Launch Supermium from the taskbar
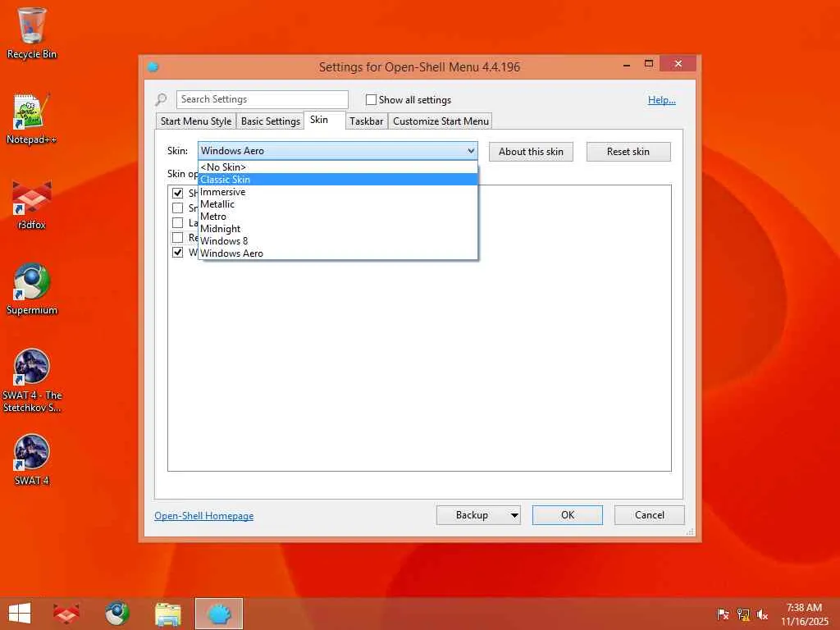 (117, 614)
